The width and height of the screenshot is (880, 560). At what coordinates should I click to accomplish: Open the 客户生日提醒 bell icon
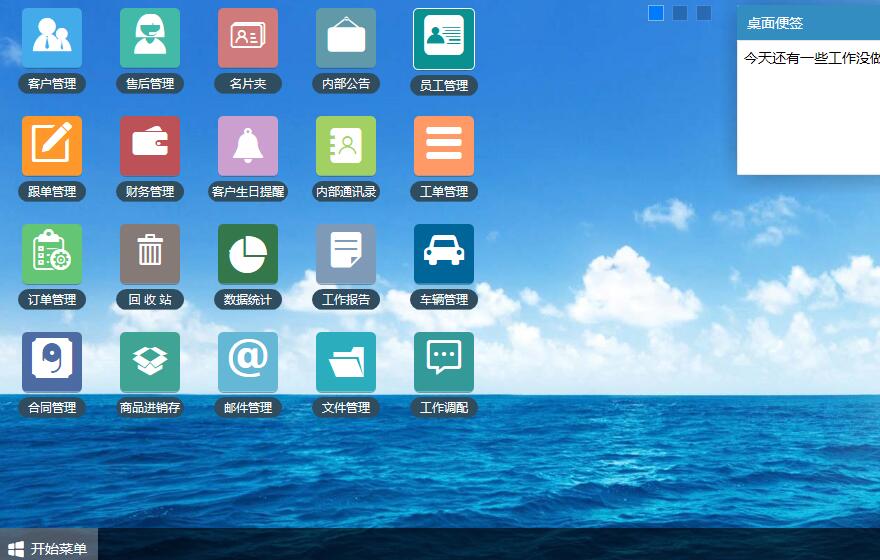click(248, 146)
